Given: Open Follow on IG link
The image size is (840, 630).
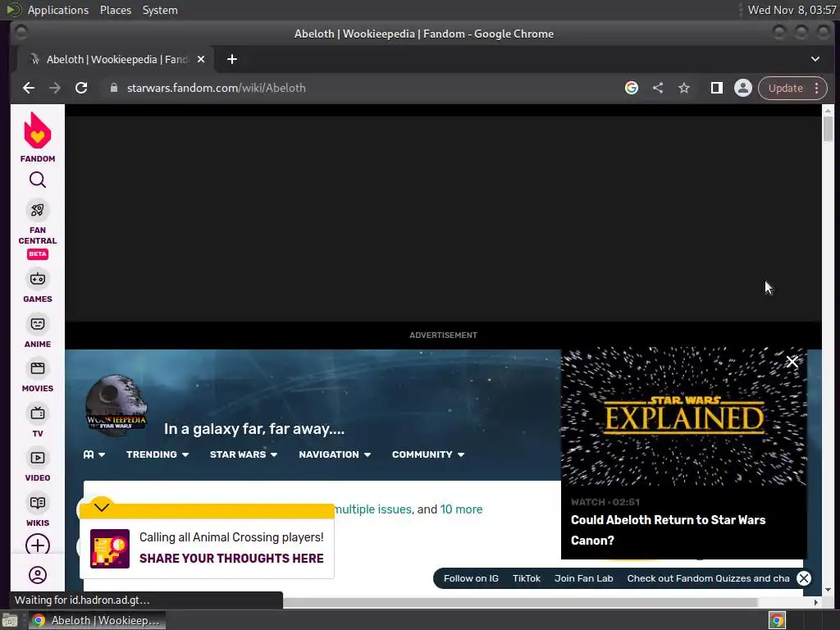Looking at the screenshot, I should [471, 578].
